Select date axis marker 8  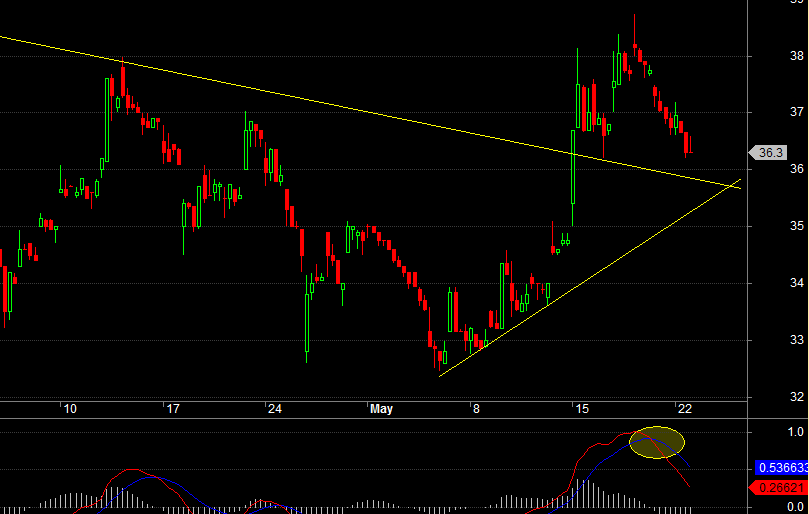pos(476,409)
